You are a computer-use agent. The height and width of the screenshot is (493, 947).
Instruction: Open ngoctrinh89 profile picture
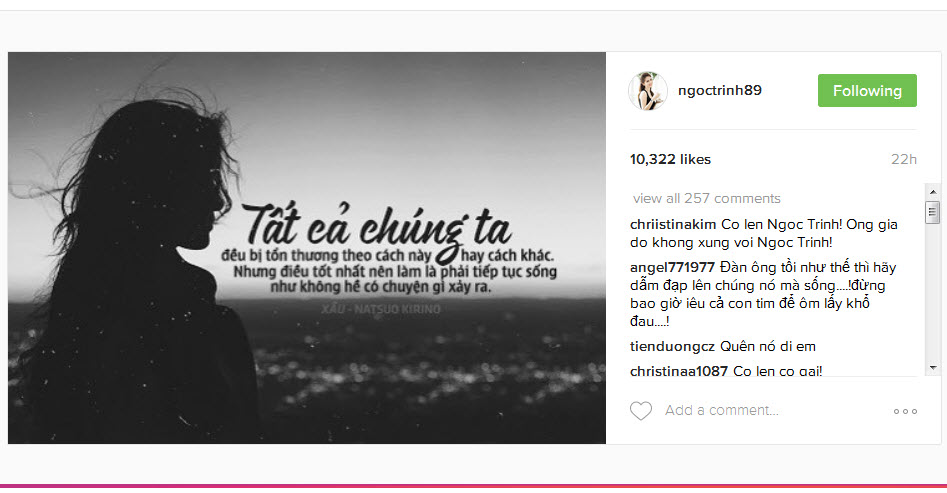pyautogui.click(x=647, y=91)
